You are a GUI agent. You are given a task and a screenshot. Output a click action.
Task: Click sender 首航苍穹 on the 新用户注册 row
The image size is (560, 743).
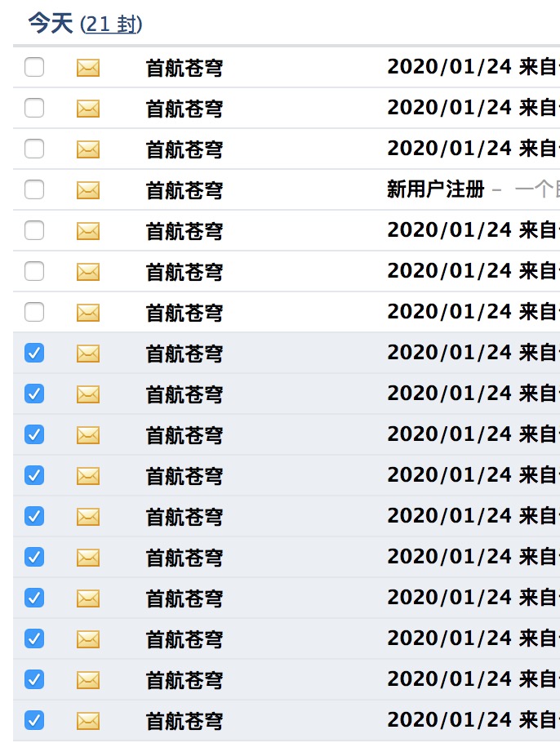[x=184, y=190]
